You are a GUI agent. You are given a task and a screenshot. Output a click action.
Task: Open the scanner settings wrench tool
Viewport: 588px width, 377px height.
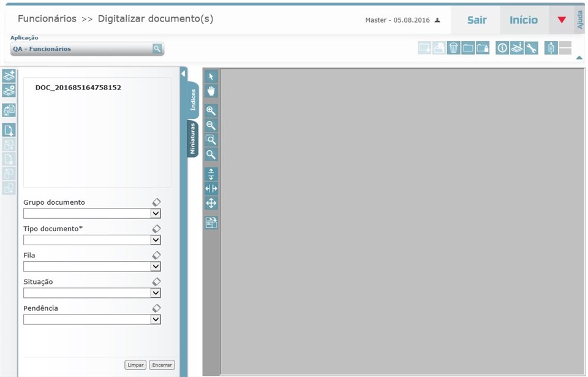[x=532, y=47]
